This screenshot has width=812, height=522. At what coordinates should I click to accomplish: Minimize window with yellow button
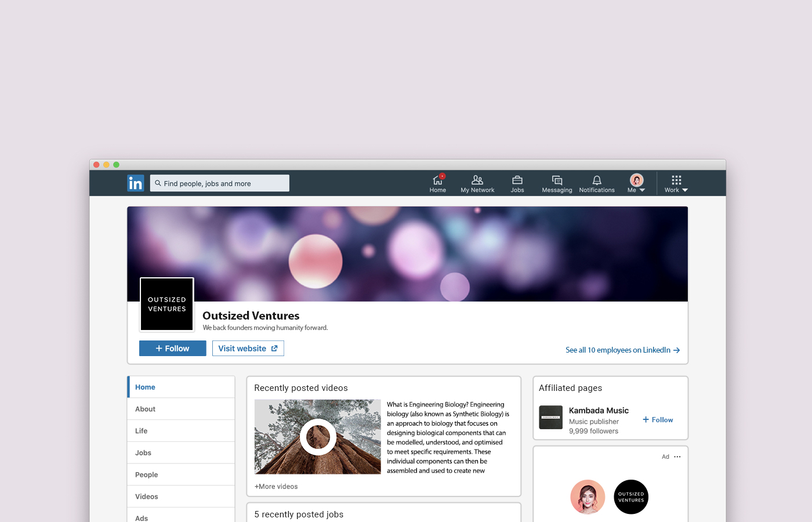pos(106,165)
